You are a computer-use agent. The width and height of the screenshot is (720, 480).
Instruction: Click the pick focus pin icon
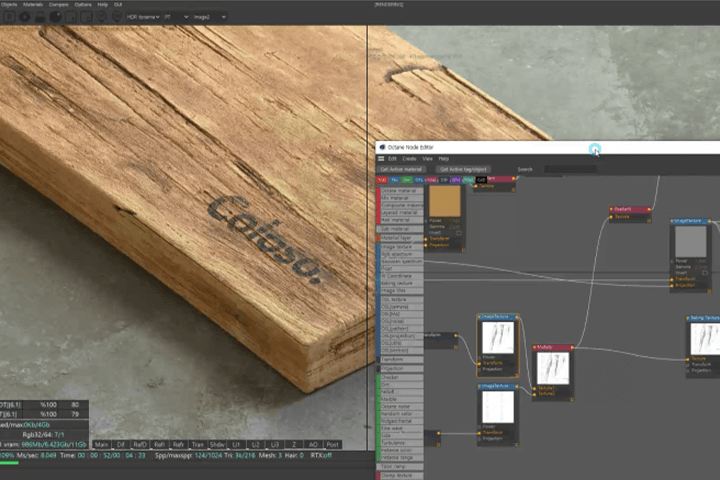click(101, 17)
